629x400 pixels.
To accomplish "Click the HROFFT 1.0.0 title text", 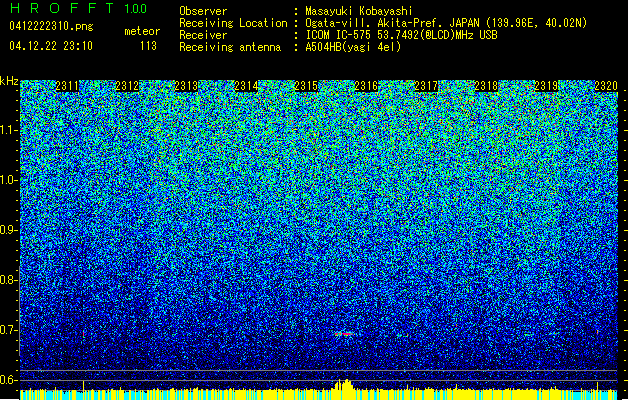I will [79, 8].
